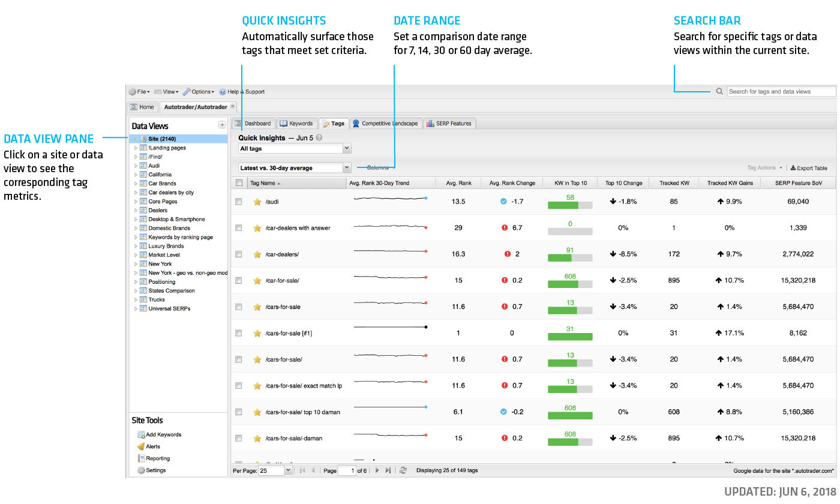840x504 pixels.
Task: Expand the Luxury Brands data view
Action: click(x=136, y=246)
